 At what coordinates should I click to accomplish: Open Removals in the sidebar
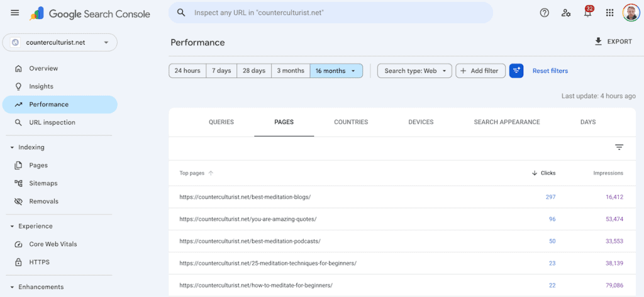[x=60, y=201]
